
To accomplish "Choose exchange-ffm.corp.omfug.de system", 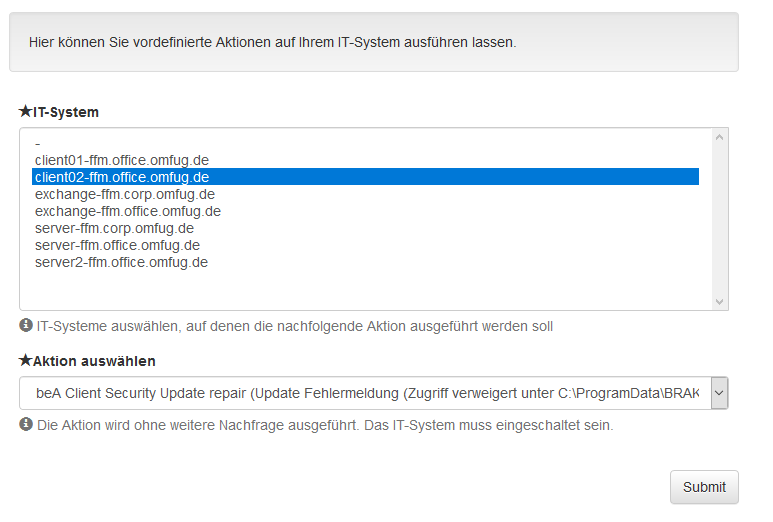I will 365,194.
